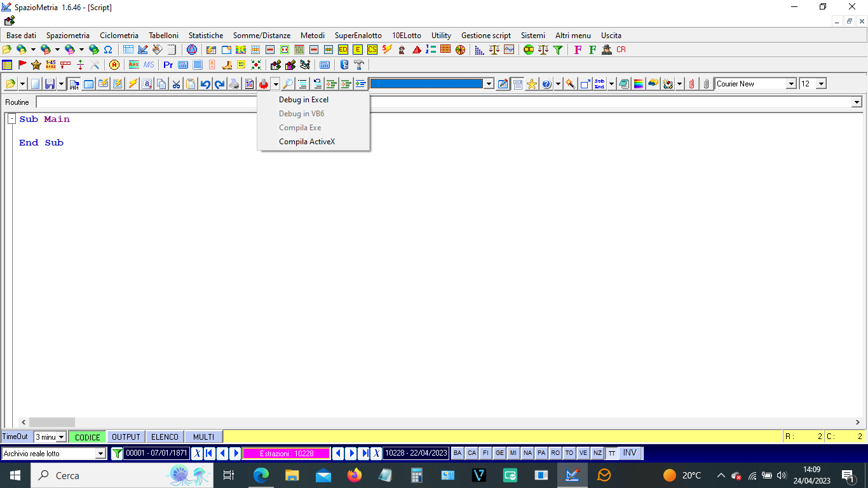Open the TimeOut minutes dropdown
The width and height of the screenshot is (868, 488).
[x=62, y=437]
